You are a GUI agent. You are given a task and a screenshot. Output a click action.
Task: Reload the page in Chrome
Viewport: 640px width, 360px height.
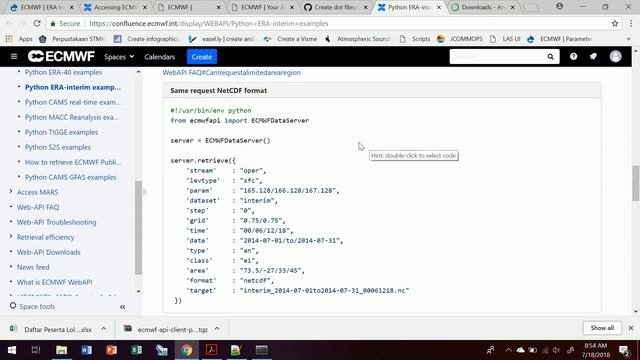click(x=37, y=24)
